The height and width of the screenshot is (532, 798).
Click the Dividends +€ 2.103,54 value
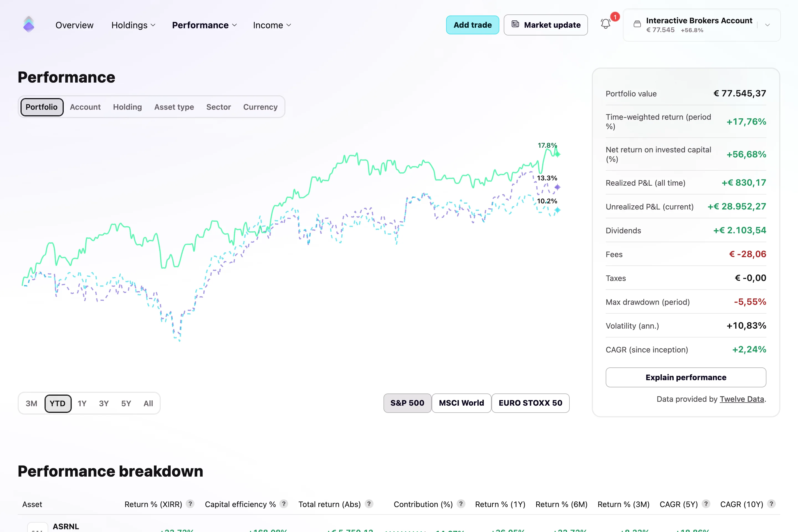pos(740,230)
